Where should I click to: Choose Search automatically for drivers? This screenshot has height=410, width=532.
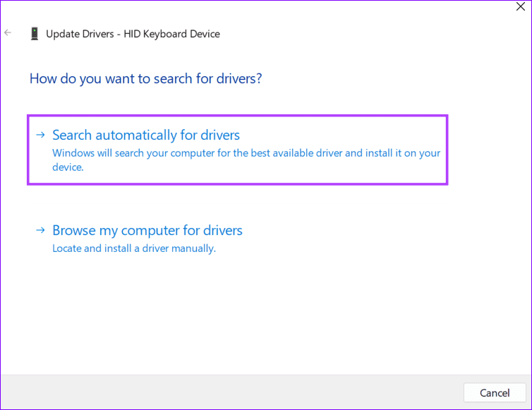click(x=238, y=150)
